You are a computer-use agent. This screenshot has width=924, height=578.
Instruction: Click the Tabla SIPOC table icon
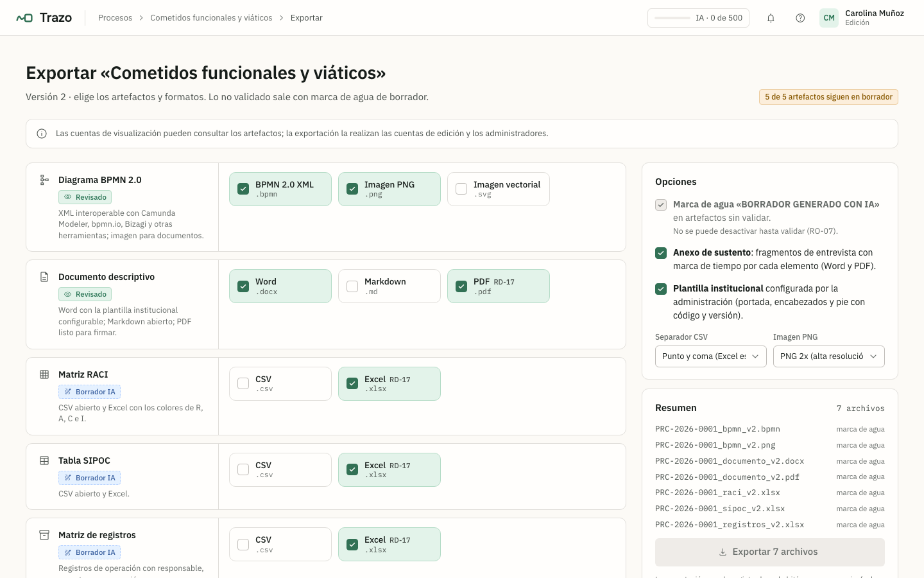click(44, 460)
